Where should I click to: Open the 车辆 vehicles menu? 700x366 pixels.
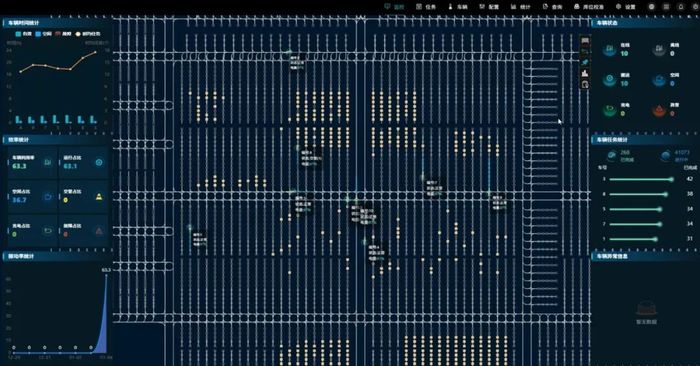point(458,7)
